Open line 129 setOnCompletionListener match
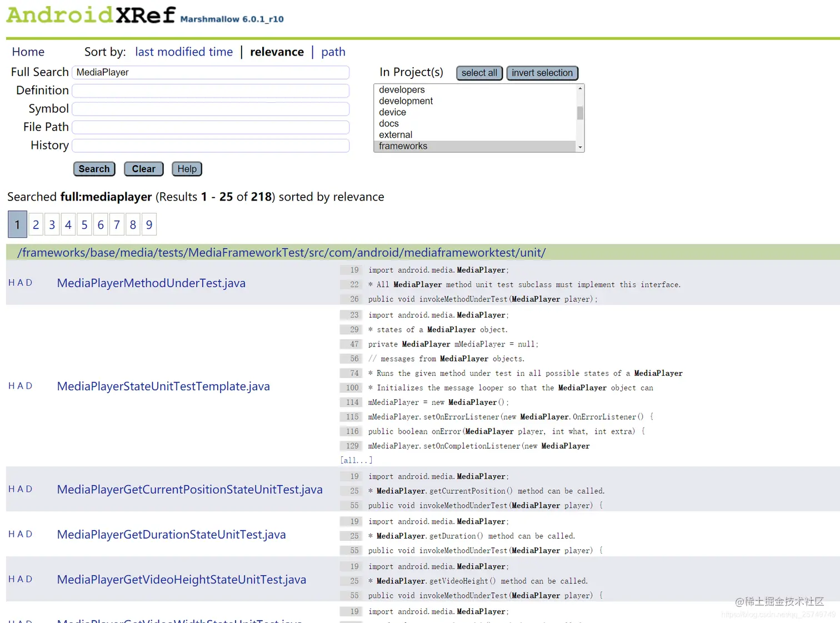The height and width of the screenshot is (623, 840). [x=465, y=446]
